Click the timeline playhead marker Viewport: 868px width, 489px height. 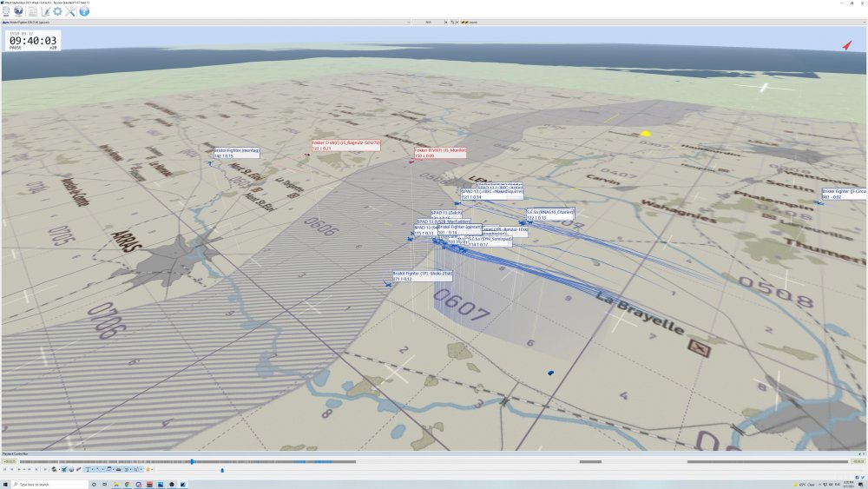pos(192,460)
